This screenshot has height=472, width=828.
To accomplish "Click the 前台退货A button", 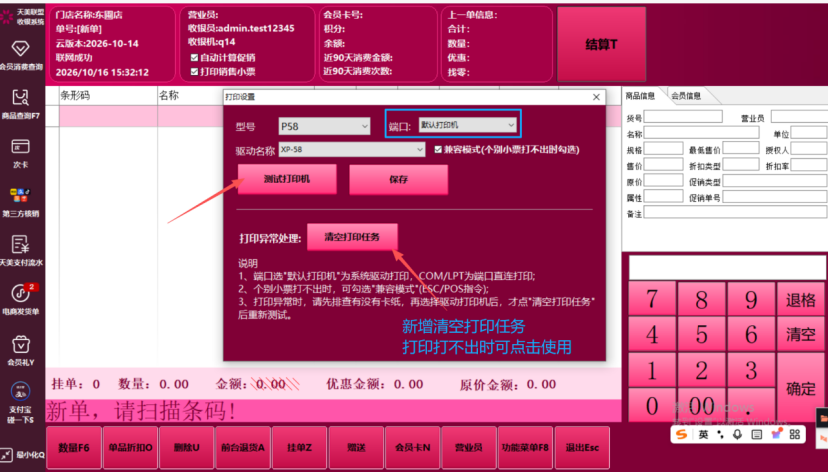I will pos(243,448).
